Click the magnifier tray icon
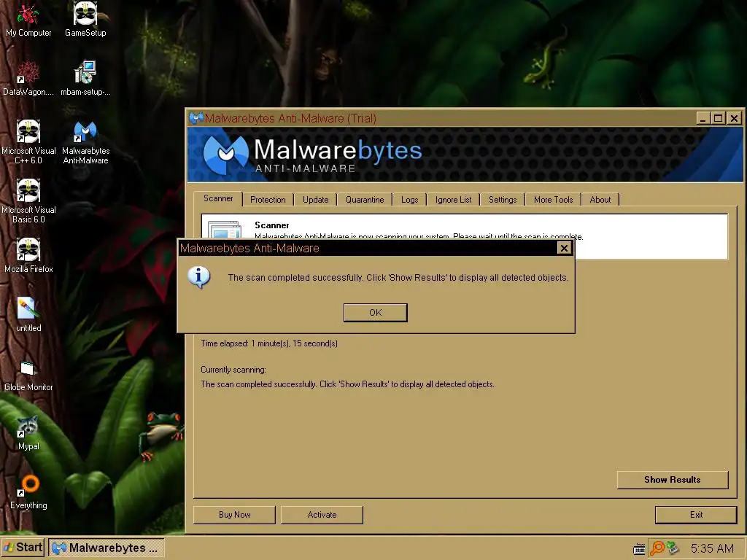The width and height of the screenshot is (747, 560). tap(657, 548)
